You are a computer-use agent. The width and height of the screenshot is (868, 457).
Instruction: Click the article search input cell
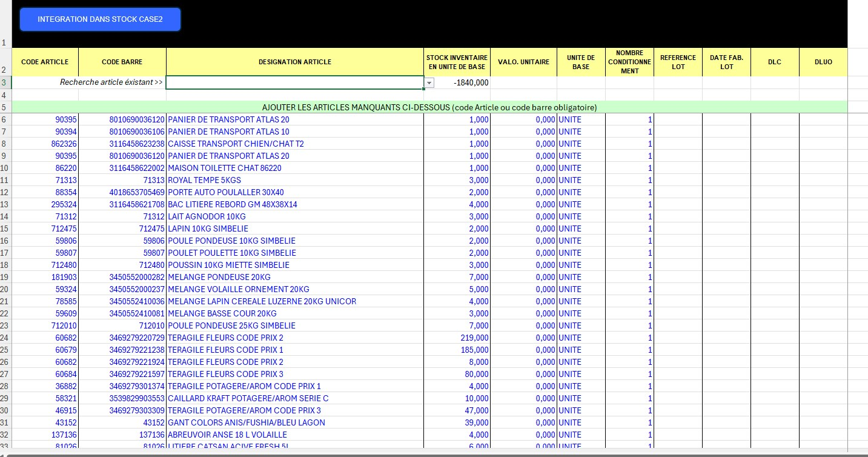pos(294,82)
